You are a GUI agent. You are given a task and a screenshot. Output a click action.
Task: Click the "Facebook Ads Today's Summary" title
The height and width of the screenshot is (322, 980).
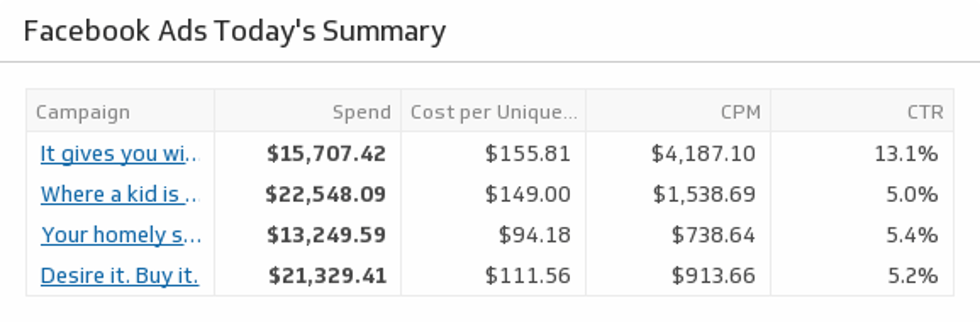(x=235, y=31)
